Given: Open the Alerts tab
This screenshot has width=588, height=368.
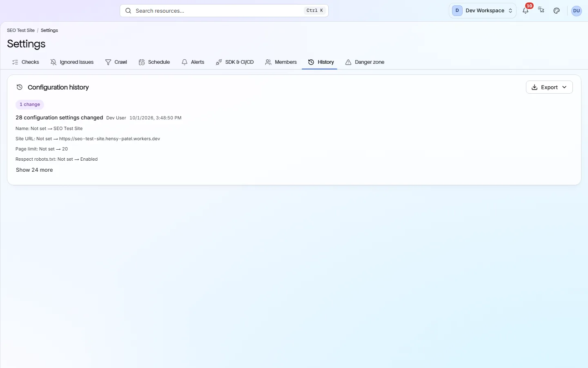Looking at the screenshot, I should point(193,62).
